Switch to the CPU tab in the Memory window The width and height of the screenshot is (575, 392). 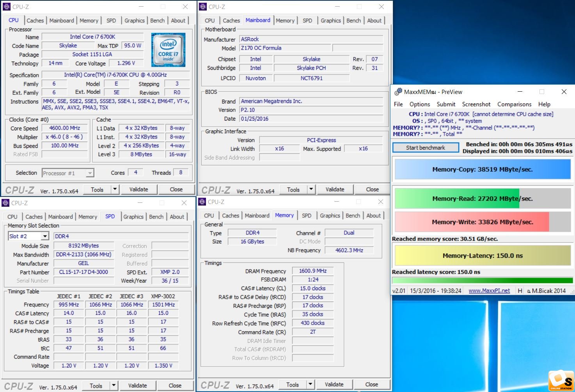[209, 216]
